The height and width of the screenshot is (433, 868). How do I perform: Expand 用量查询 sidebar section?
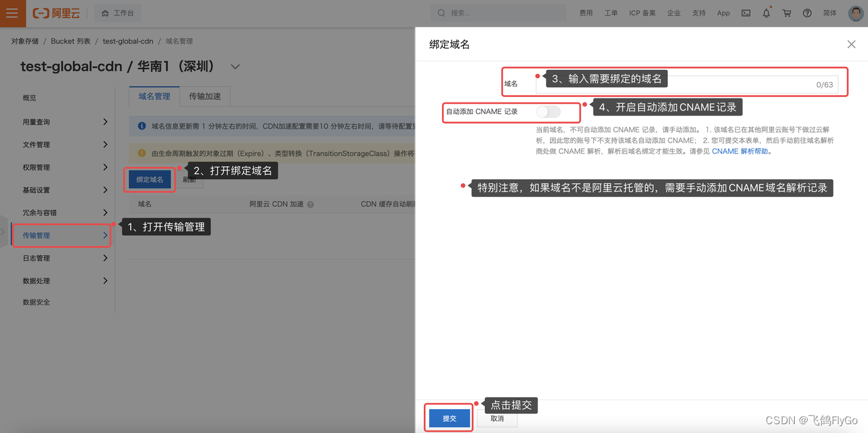point(64,121)
